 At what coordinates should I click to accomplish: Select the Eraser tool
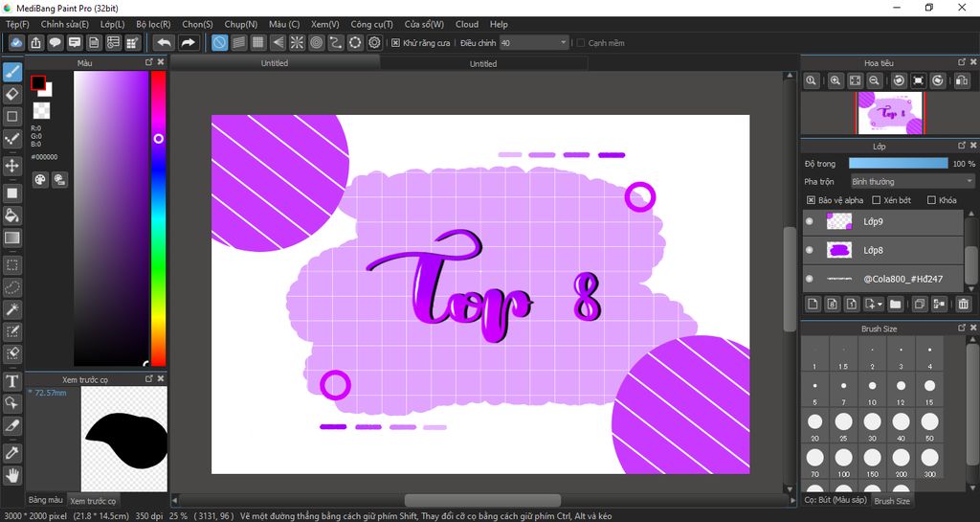(x=11, y=95)
